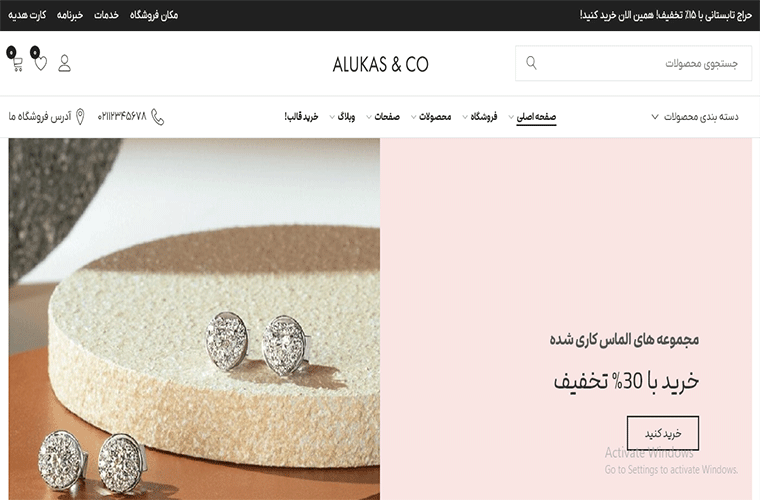Click the user account icon
The image size is (760, 500).
click(x=64, y=63)
